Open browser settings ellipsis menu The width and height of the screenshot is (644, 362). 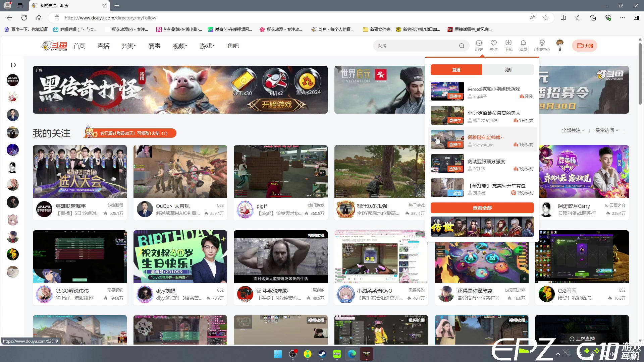click(x=623, y=18)
